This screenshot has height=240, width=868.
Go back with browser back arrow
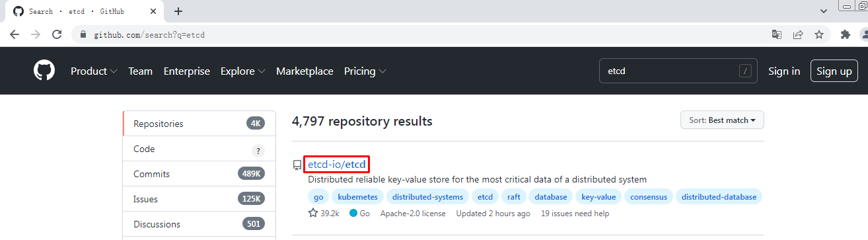click(x=15, y=34)
